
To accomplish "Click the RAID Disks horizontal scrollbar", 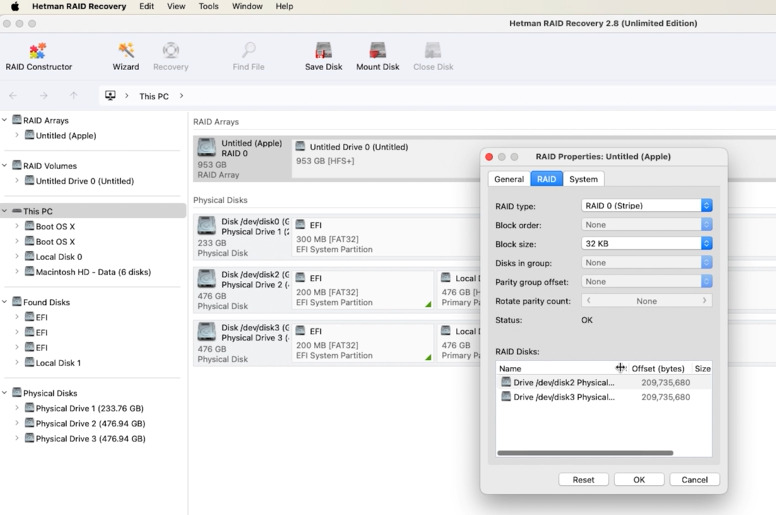I will tap(585, 453).
